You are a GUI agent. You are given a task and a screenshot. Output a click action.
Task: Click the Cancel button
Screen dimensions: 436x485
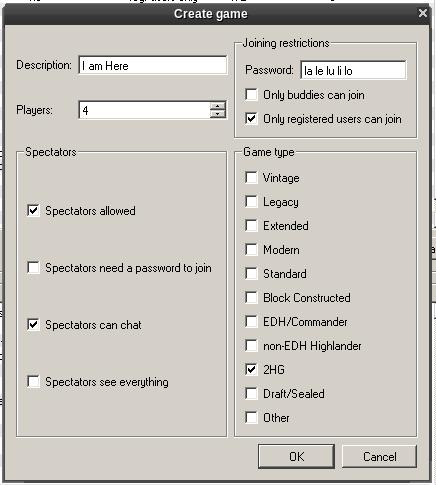(380, 456)
